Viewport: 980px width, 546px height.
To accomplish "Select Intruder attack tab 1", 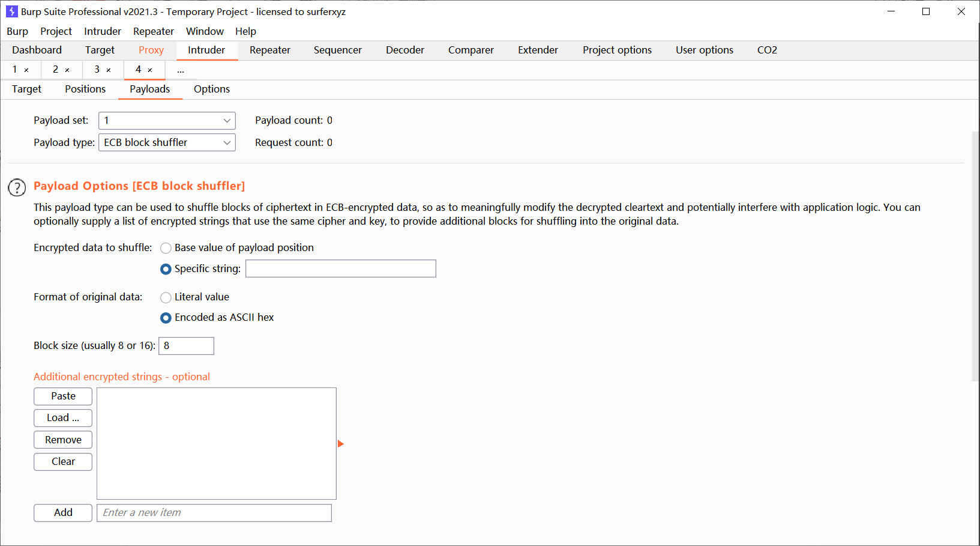I will pyautogui.click(x=15, y=70).
